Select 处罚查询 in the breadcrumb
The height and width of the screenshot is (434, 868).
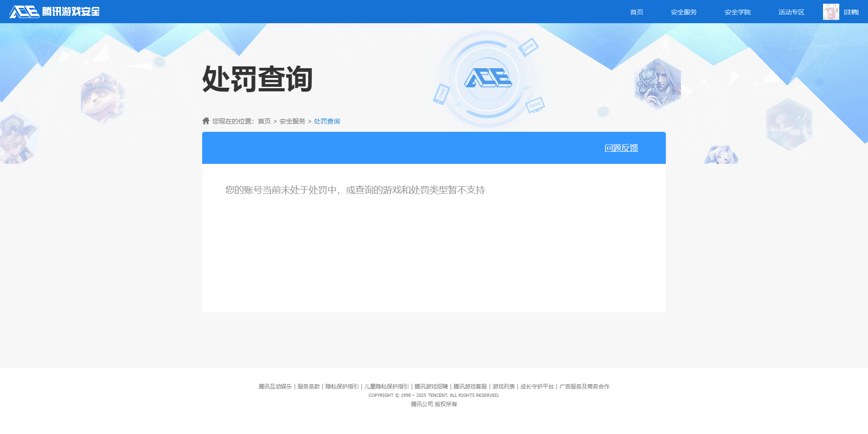[x=327, y=121]
